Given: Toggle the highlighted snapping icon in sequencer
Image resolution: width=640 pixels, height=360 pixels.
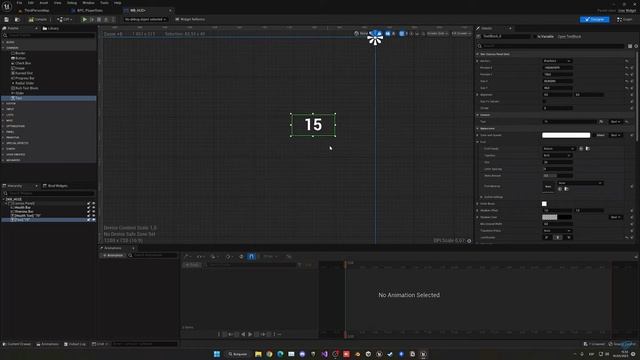Looking at the screenshot, I should [251, 256].
